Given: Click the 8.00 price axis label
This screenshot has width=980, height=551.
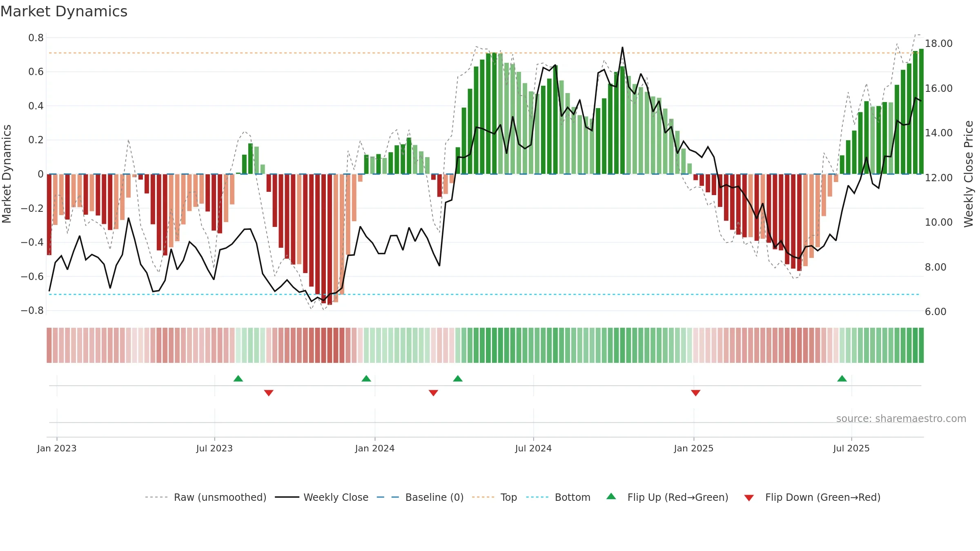Looking at the screenshot, I should [x=935, y=267].
